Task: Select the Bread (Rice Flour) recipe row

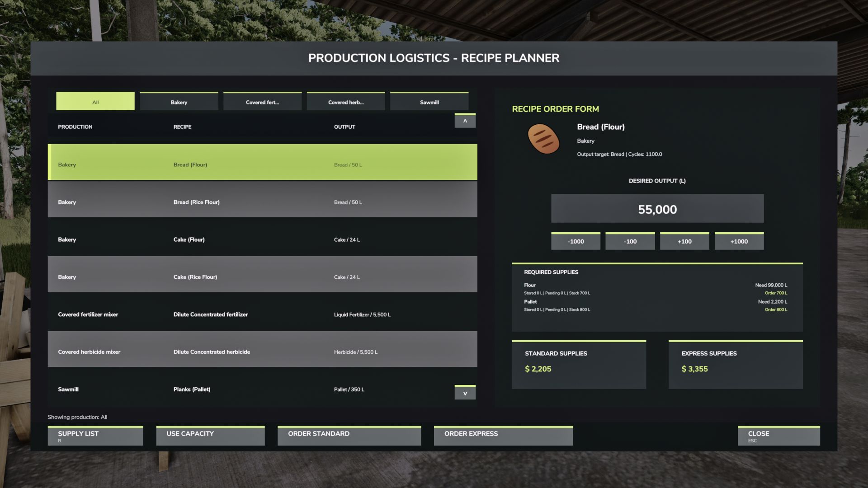Action: (x=263, y=200)
